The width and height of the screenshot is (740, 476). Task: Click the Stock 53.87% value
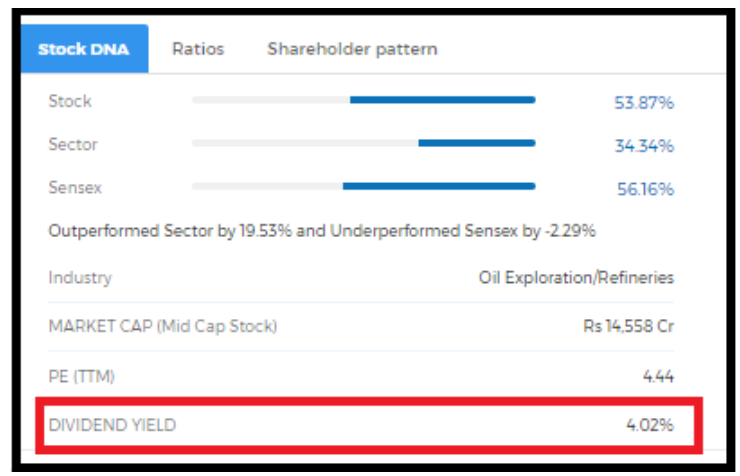(x=643, y=102)
